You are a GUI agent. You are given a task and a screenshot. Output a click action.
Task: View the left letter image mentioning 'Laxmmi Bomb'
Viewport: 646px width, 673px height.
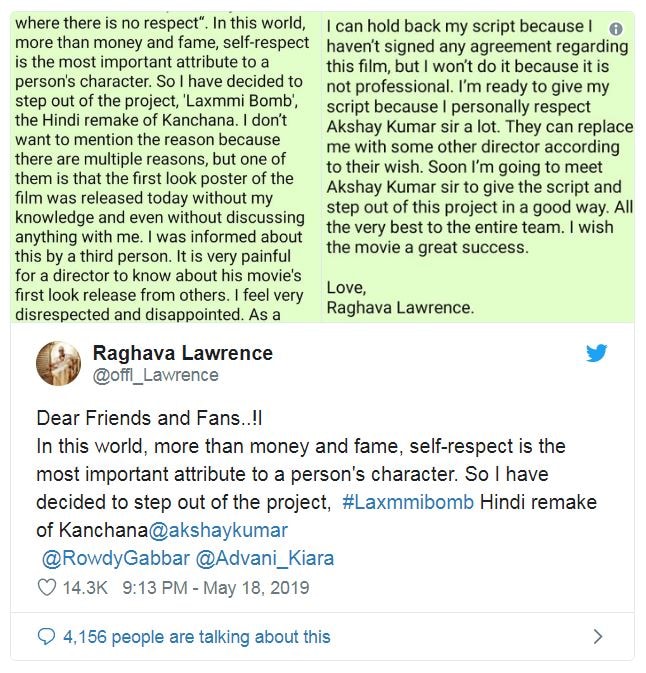[166, 167]
